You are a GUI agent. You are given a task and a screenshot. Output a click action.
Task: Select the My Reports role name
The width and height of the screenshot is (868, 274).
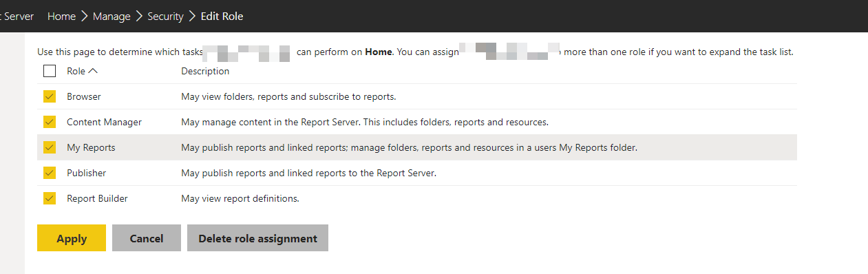(91, 147)
